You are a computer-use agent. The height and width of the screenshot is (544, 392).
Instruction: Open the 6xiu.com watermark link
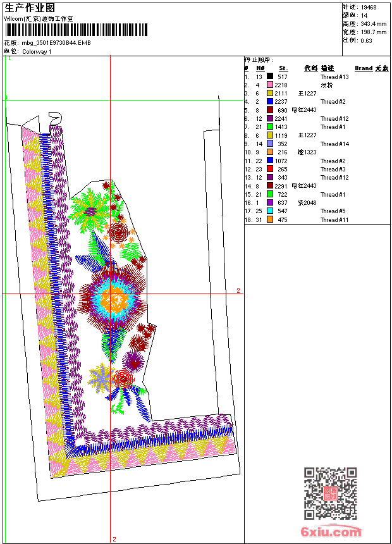(331, 531)
